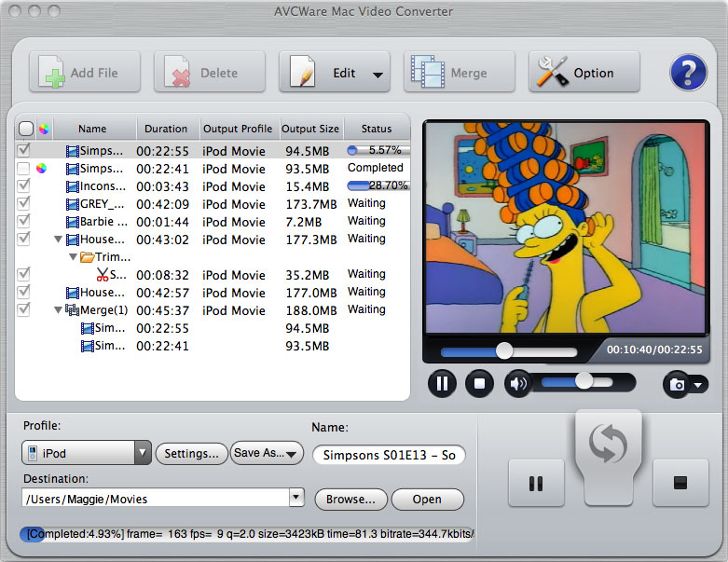Click the Trim... folder icon

pyautogui.click(x=88, y=256)
